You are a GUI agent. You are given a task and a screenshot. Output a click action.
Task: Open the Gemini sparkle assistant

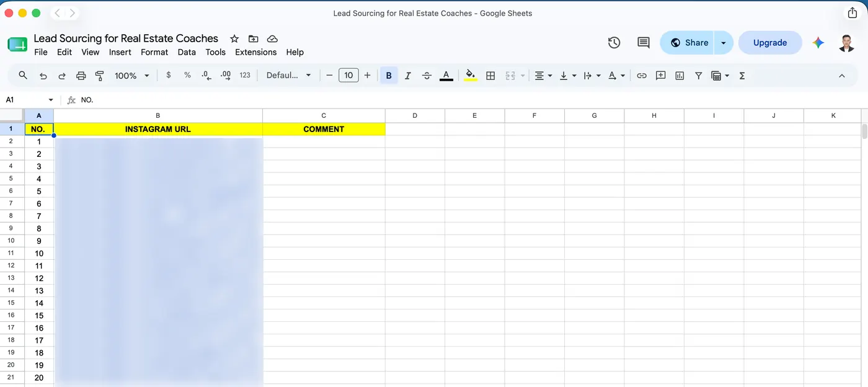(818, 43)
